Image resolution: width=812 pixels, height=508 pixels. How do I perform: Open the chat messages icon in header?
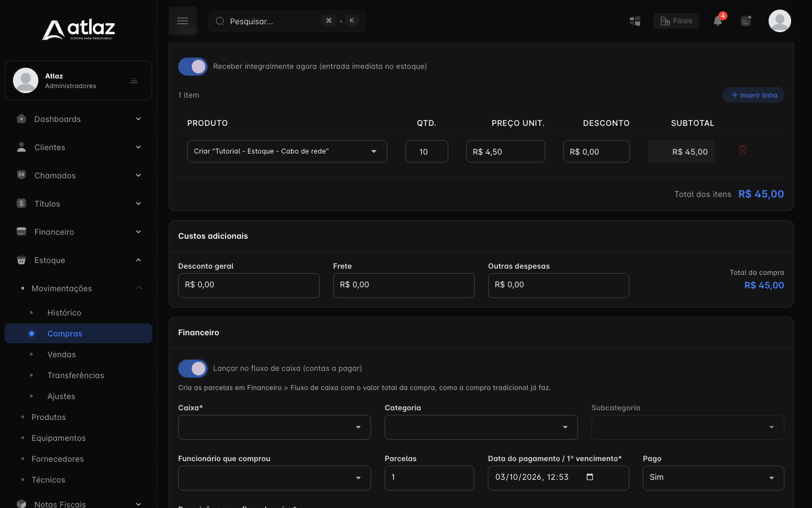pyautogui.click(x=746, y=21)
